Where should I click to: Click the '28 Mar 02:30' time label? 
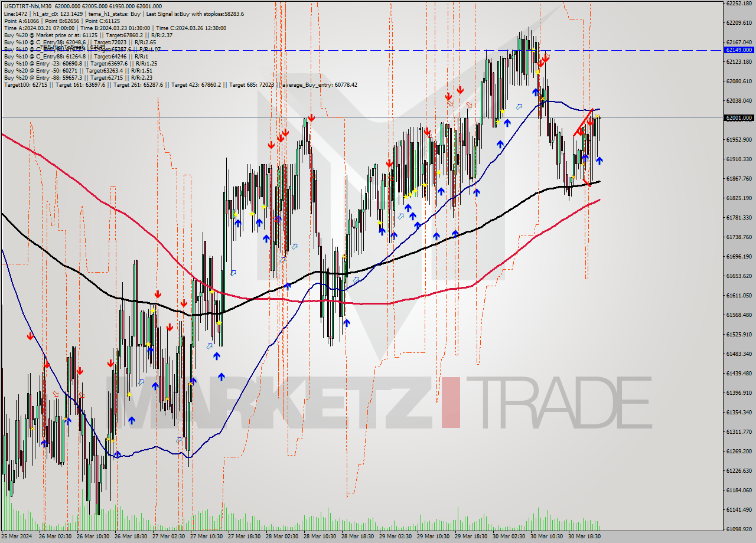282,537
